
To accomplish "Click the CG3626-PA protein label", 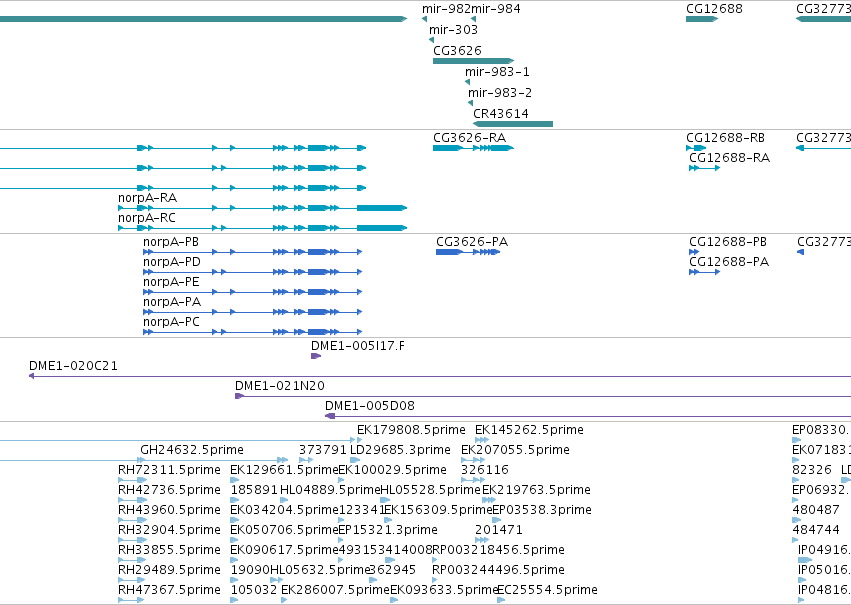I will 472,242.
